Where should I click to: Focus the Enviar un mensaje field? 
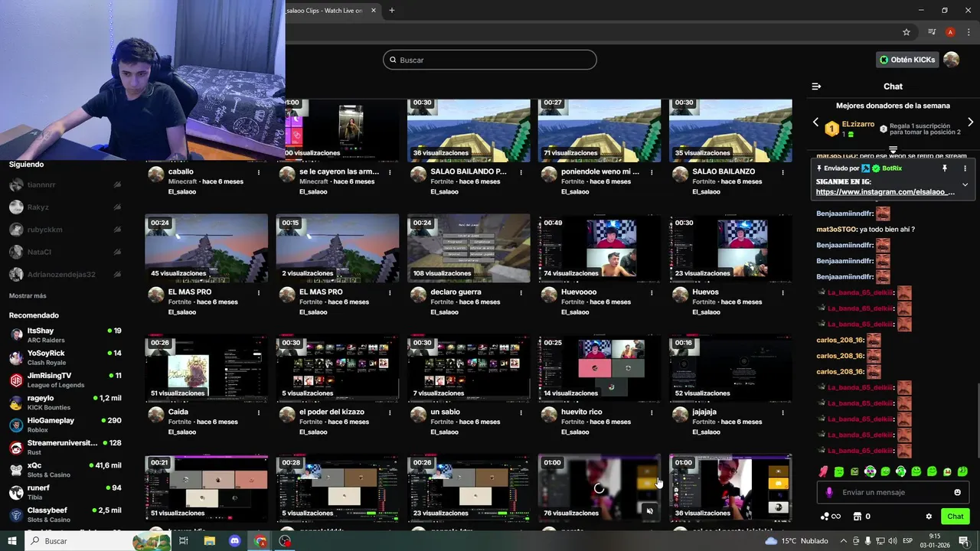pyautogui.click(x=893, y=493)
